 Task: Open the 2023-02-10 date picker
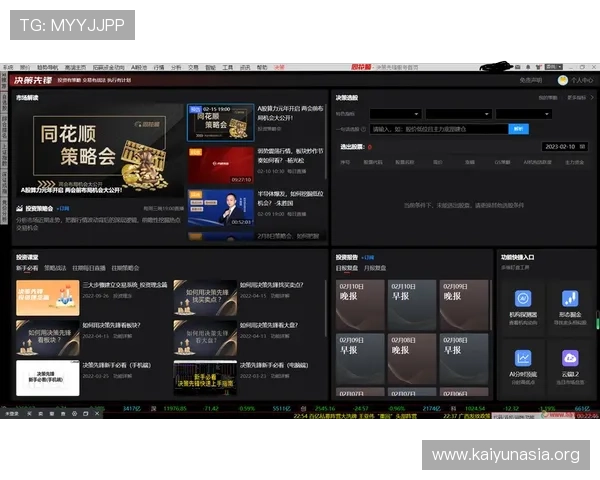point(565,147)
